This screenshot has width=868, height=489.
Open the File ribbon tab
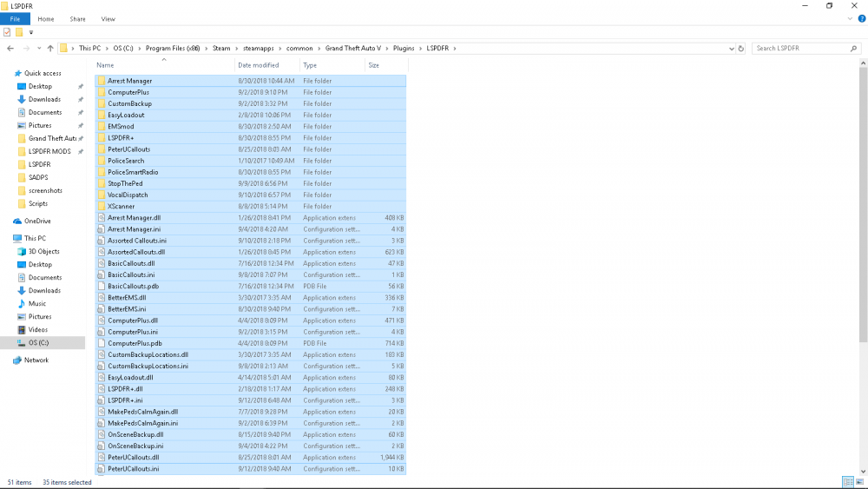click(15, 19)
